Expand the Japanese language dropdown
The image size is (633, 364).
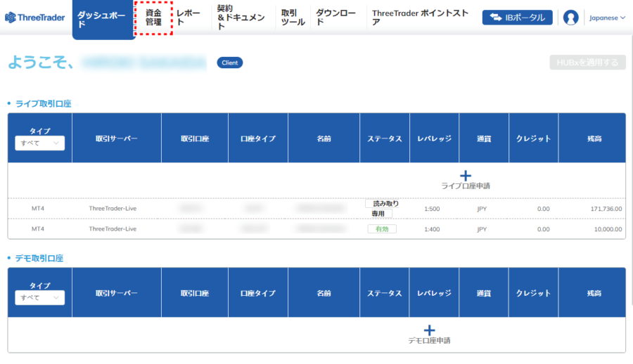(607, 18)
